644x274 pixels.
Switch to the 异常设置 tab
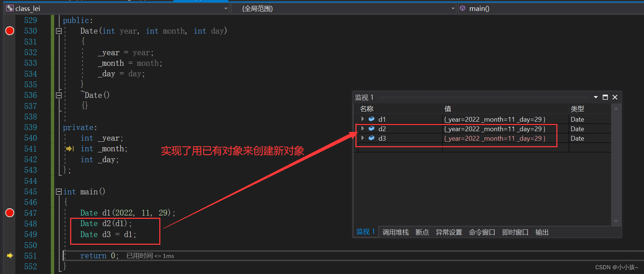tap(449, 232)
